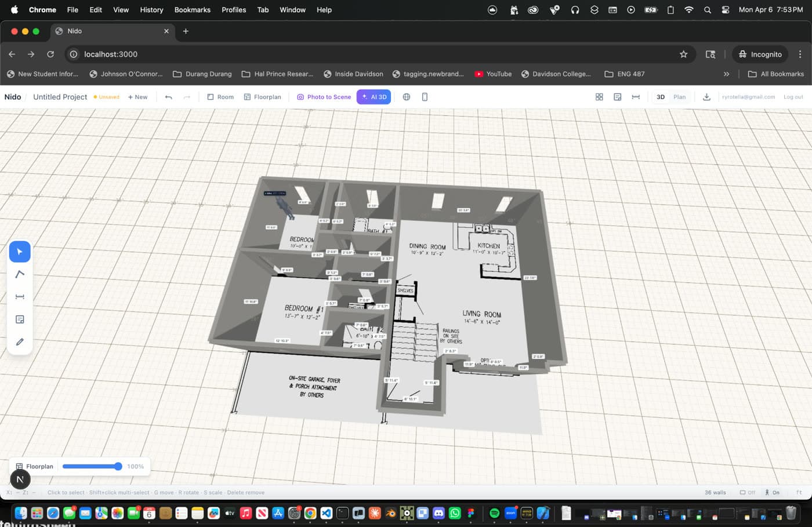Click the download export icon
The width and height of the screenshot is (812, 527).
tap(706, 97)
